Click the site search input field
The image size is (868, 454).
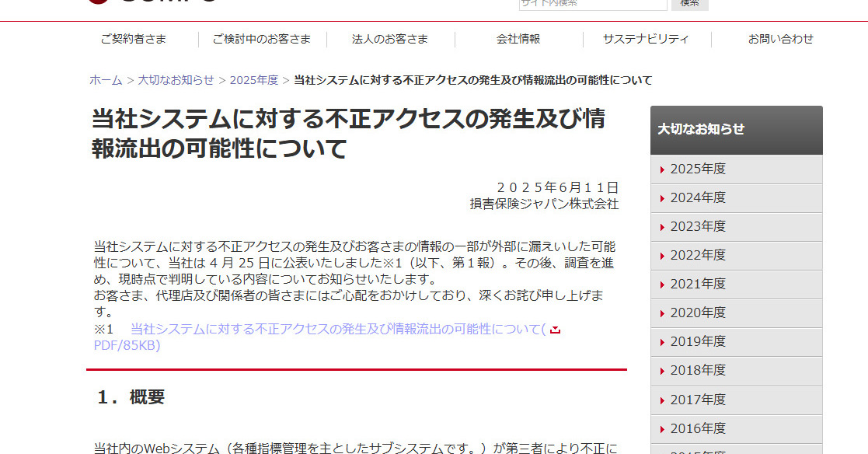(x=592, y=3)
